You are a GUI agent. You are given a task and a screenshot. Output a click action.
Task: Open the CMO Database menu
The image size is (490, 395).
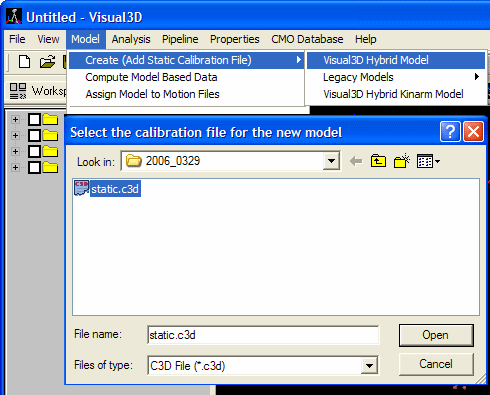pyautogui.click(x=307, y=39)
